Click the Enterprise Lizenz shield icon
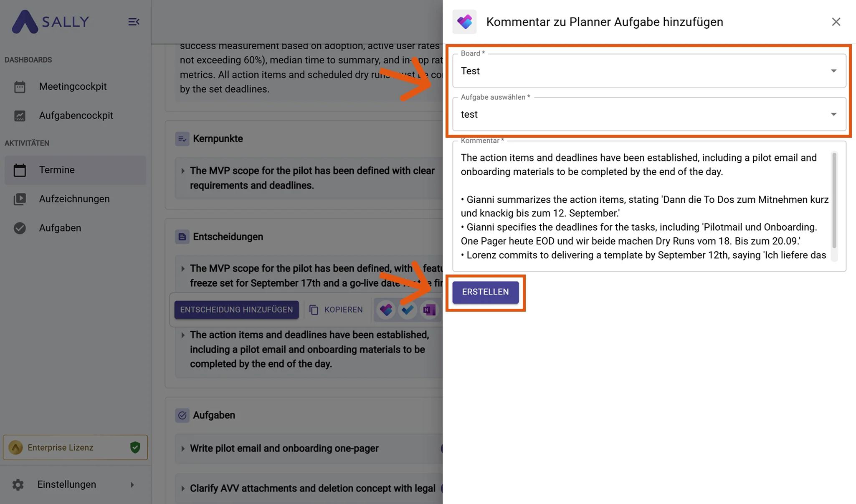Screen dimensions: 856x504 click(135, 447)
